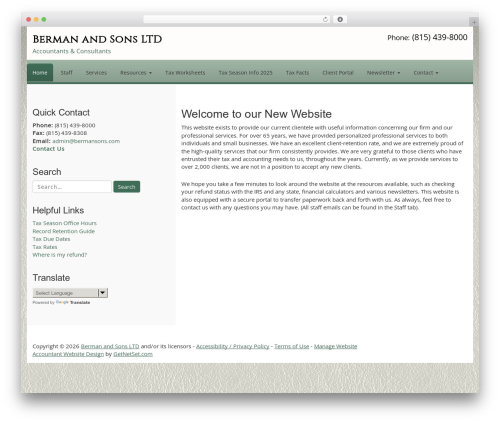Viewport: 500px width, 423px height.
Task: Open Accessibility / Privacy Policy link
Action: point(233,346)
